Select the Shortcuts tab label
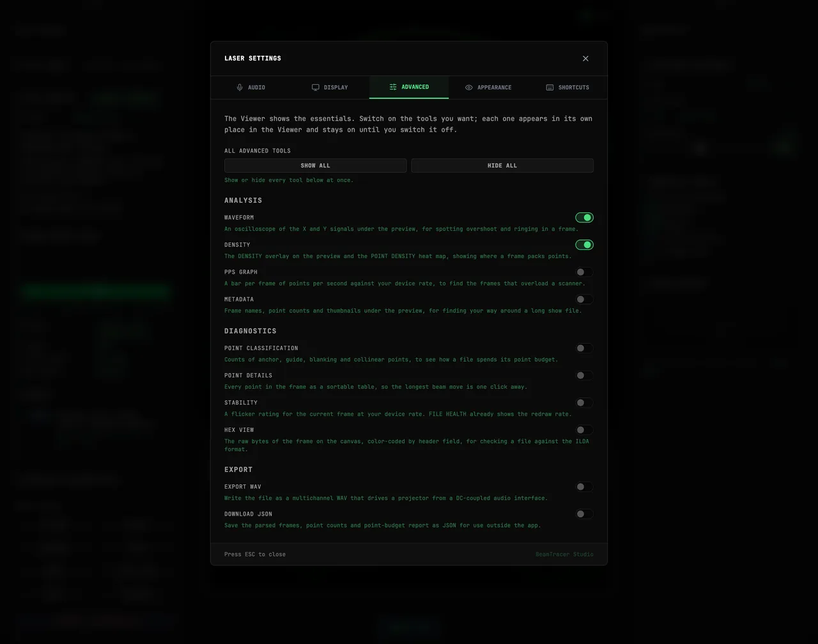This screenshot has width=818, height=644. [x=574, y=88]
